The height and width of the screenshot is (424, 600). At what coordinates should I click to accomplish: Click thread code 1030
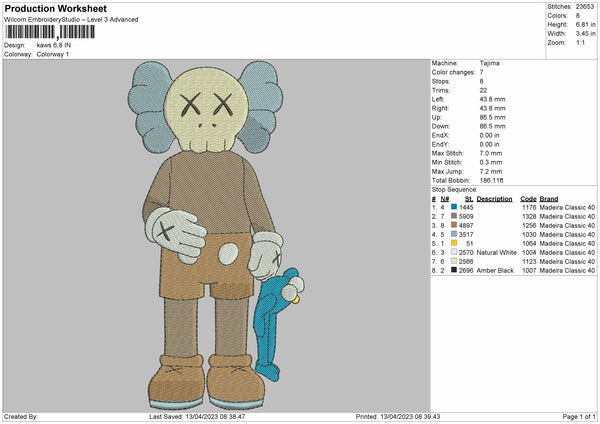coord(529,234)
